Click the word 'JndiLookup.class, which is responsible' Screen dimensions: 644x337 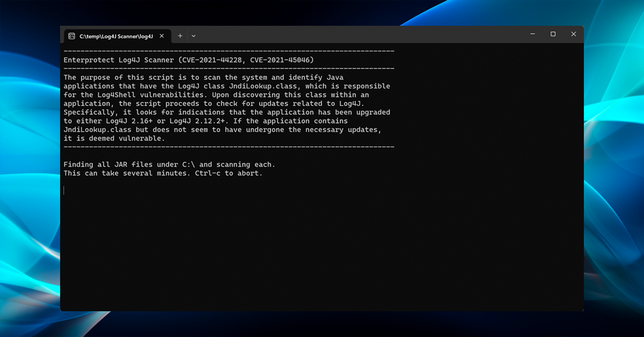[309, 86]
